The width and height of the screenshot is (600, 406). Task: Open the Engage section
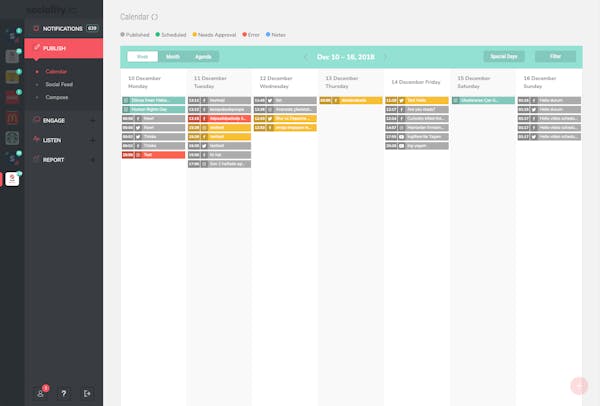pyautogui.click(x=54, y=121)
